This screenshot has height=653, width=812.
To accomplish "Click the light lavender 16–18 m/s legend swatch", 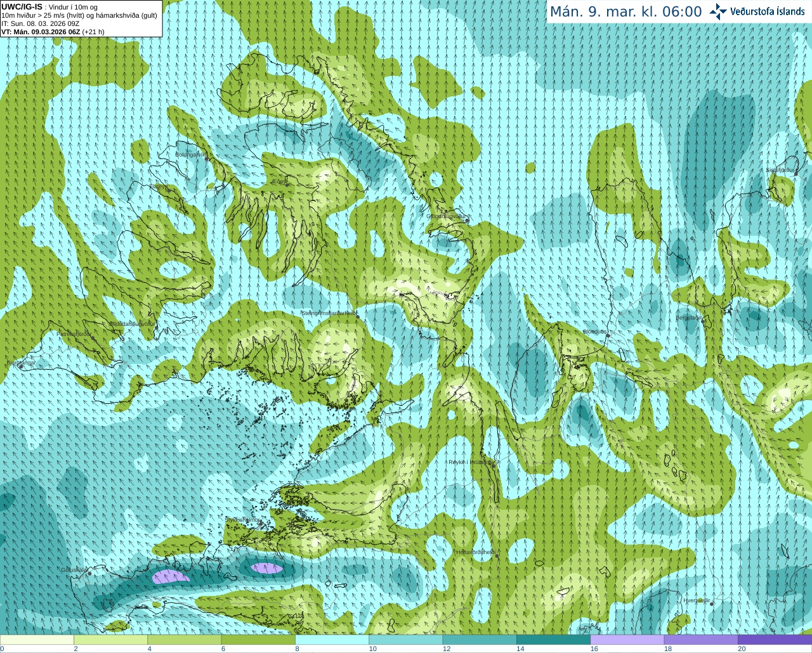I will pyautogui.click(x=627, y=640).
